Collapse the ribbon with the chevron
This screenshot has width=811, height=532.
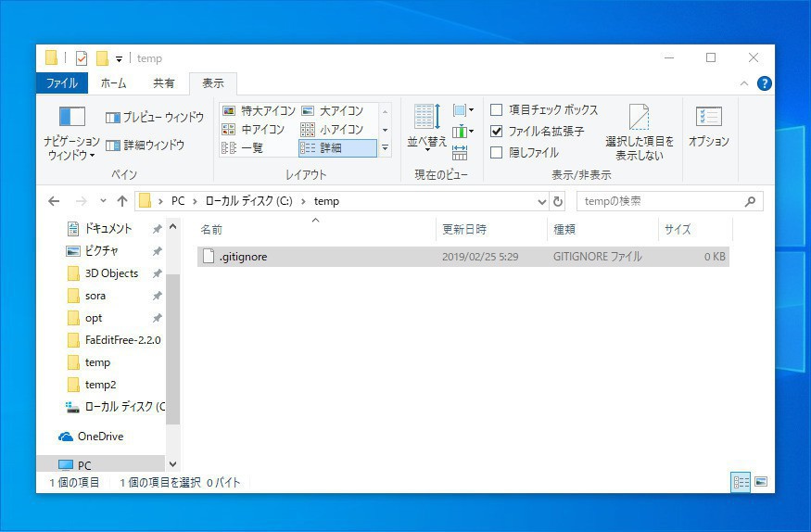pos(743,83)
